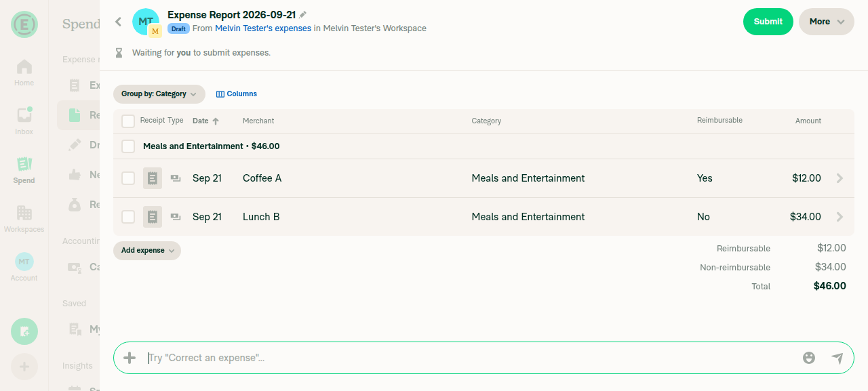
Task: Open the MT report avatar
Action: (146, 22)
